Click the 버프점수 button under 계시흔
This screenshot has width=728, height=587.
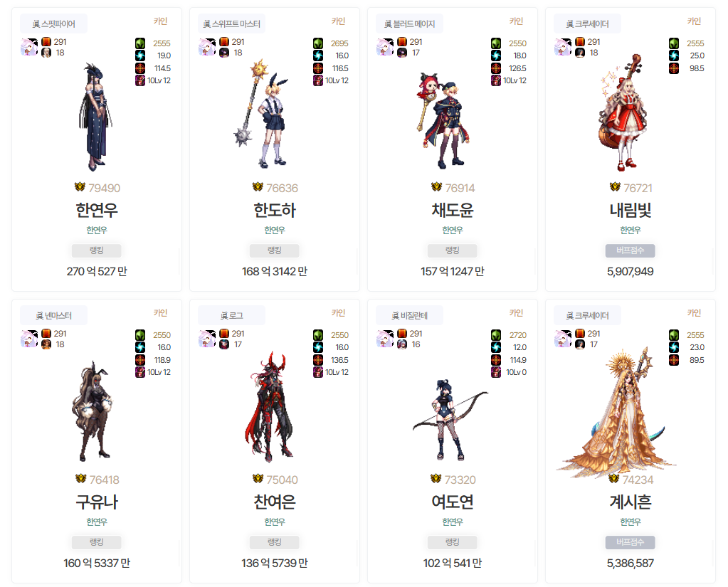click(x=630, y=542)
